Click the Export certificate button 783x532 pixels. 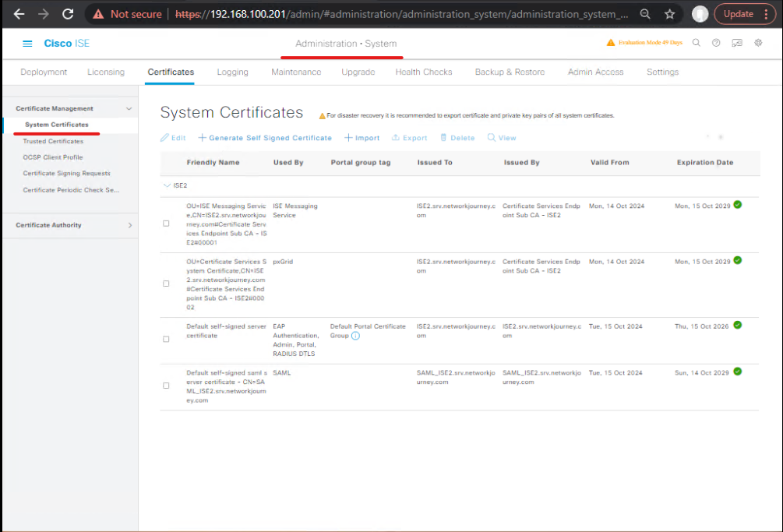[410, 138]
